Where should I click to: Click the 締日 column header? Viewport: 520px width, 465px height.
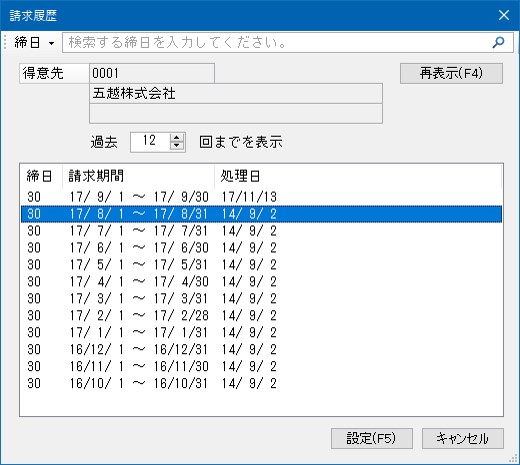pyautogui.click(x=41, y=176)
